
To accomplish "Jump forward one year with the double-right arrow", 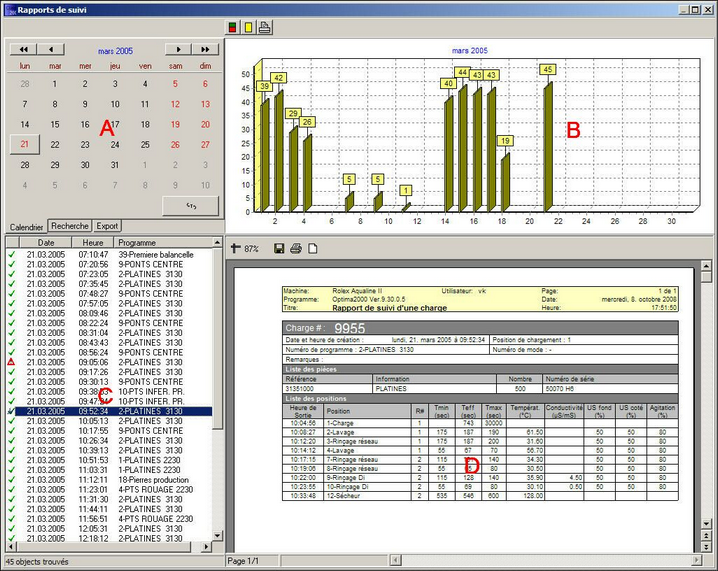I will (x=206, y=49).
